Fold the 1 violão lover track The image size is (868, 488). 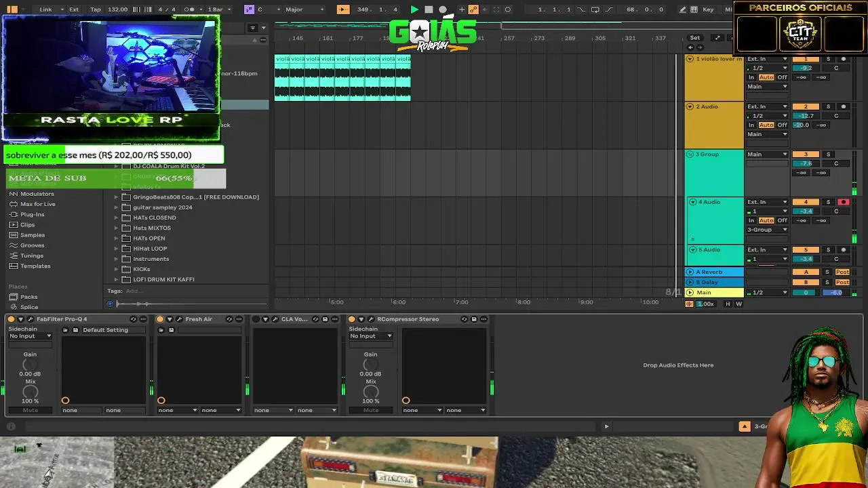pos(690,59)
